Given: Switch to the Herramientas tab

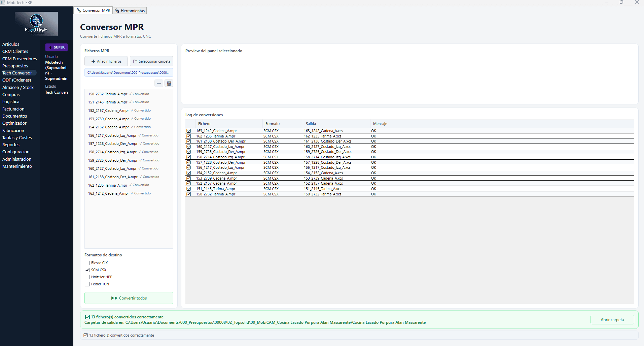Looking at the screenshot, I should pyautogui.click(x=130, y=11).
